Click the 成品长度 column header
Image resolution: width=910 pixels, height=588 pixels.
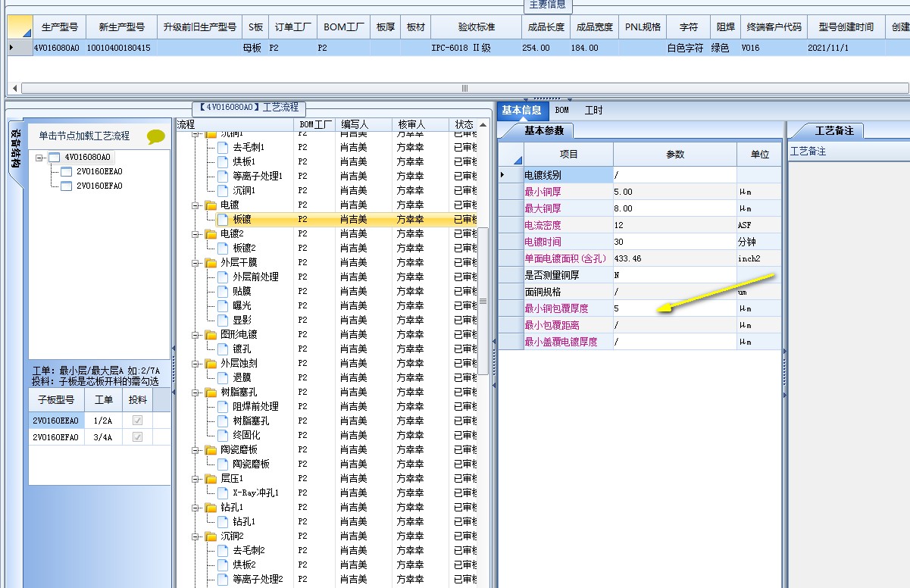(x=546, y=27)
